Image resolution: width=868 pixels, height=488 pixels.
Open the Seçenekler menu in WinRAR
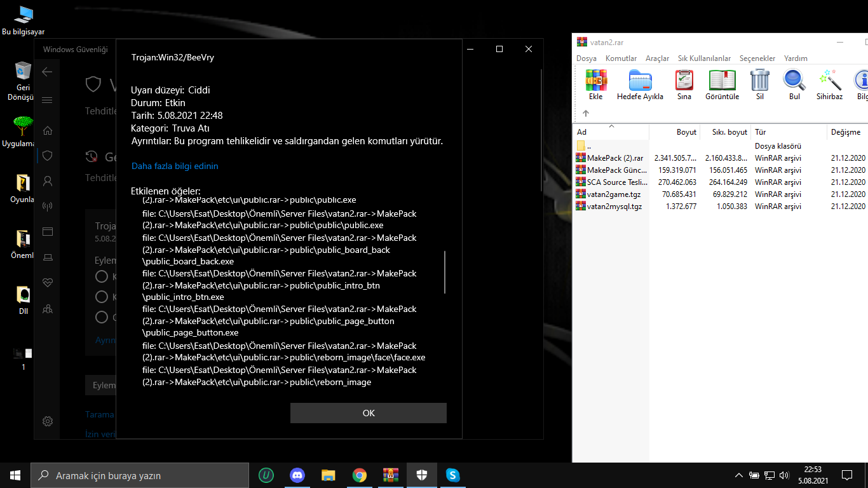tap(757, 58)
